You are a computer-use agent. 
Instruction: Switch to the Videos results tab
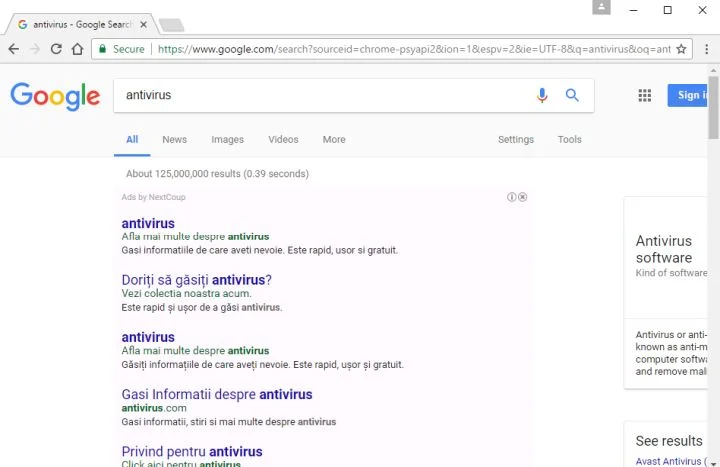[283, 140]
